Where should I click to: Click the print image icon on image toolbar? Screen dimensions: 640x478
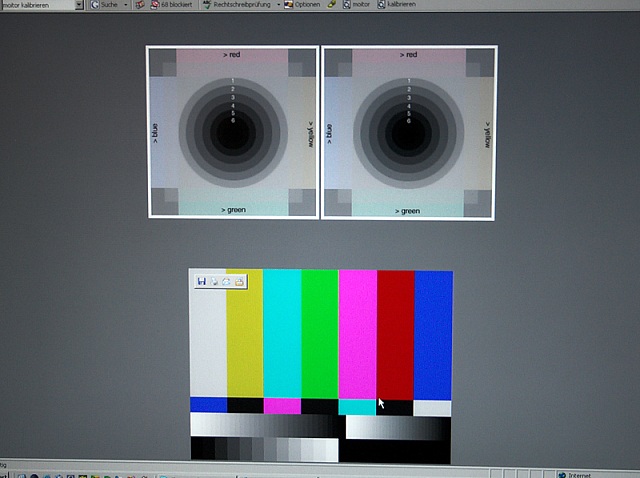(x=215, y=283)
